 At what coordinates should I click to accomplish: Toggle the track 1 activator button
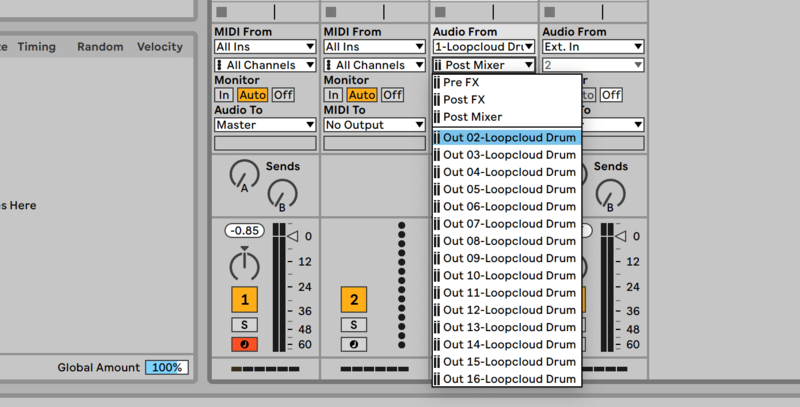click(x=245, y=298)
